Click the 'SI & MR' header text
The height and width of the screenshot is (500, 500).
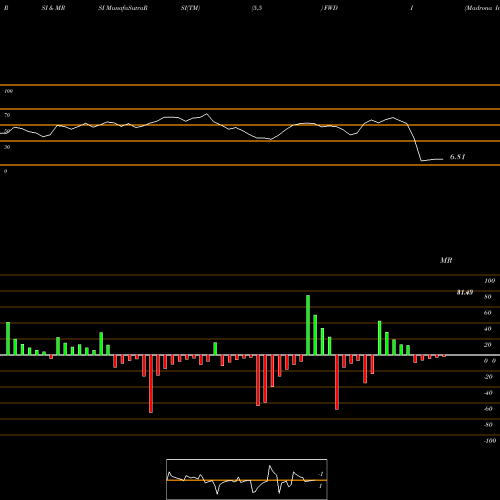[x=53, y=8]
